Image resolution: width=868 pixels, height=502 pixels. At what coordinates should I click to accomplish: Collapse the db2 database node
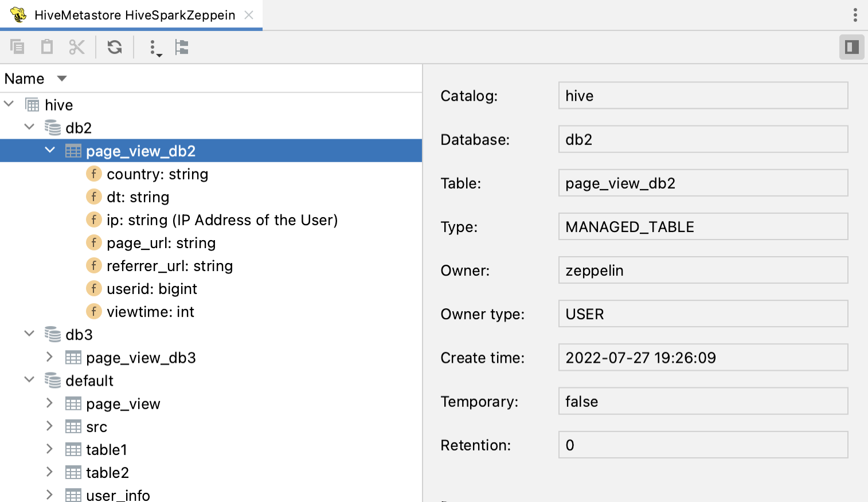30,127
